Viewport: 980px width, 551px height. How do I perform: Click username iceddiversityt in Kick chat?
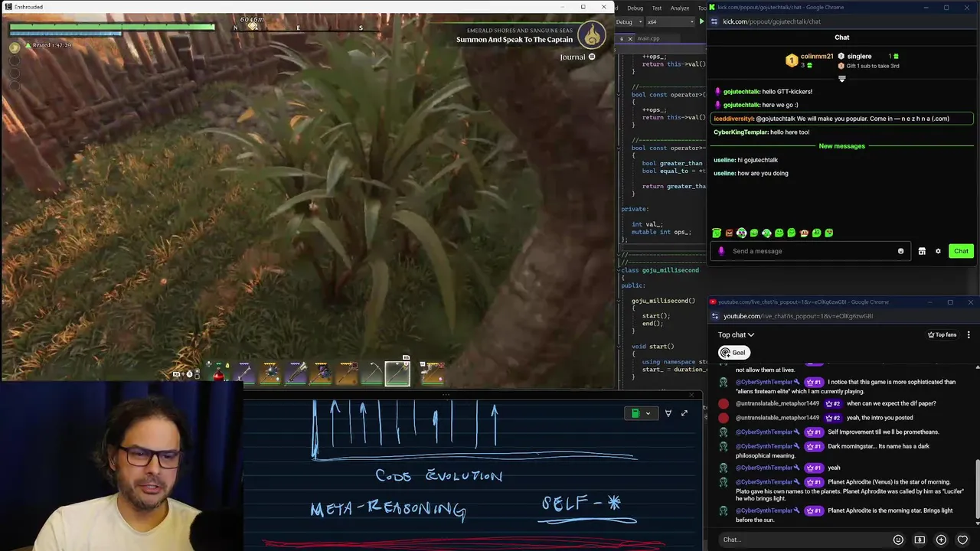click(733, 119)
